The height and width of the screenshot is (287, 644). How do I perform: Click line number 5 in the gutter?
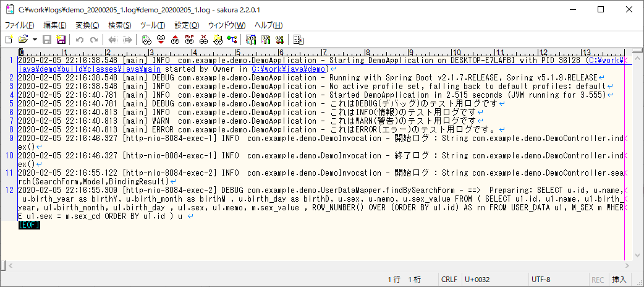(11, 103)
